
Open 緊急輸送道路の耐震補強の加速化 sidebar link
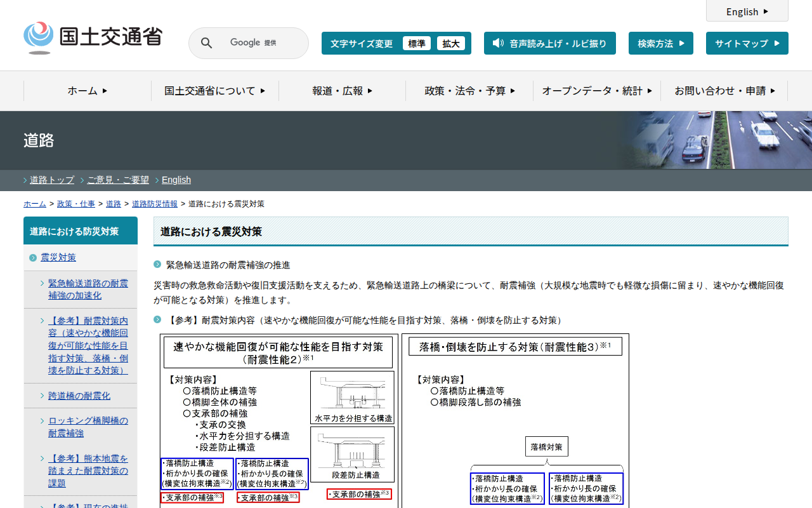88,290
